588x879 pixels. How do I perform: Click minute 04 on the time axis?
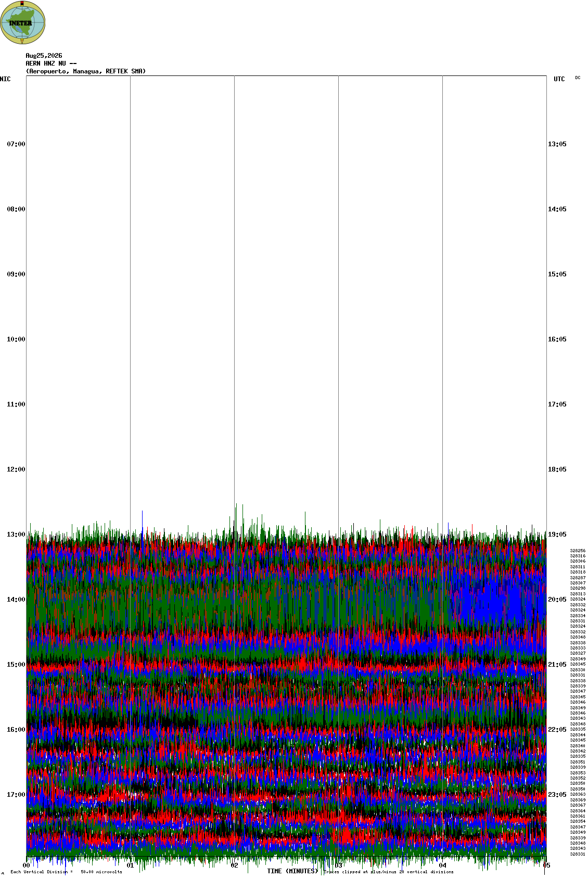[443, 866]
